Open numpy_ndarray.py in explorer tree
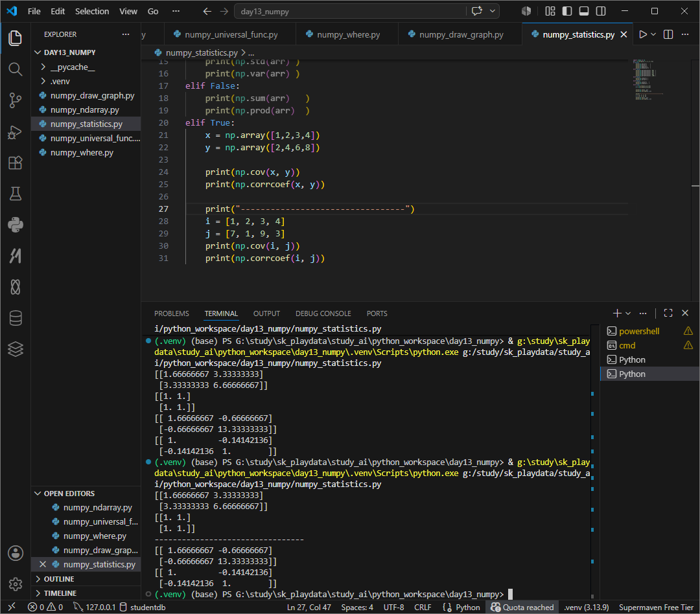 point(86,109)
